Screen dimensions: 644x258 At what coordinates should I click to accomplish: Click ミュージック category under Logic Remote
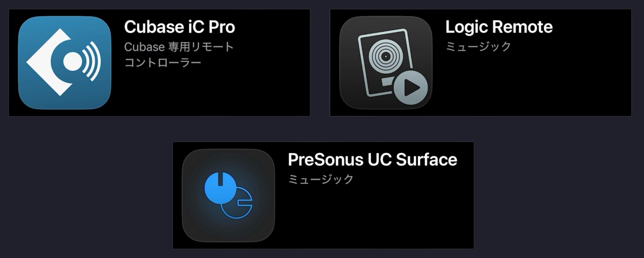478,47
